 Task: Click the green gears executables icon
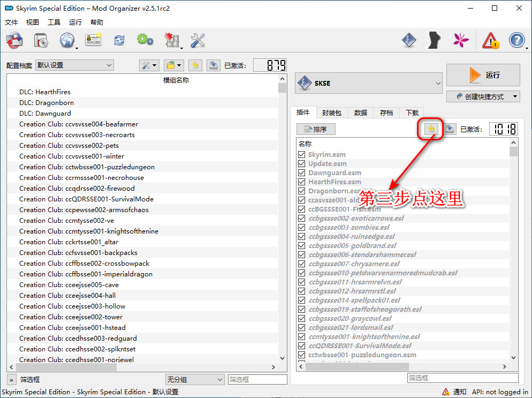(x=145, y=40)
